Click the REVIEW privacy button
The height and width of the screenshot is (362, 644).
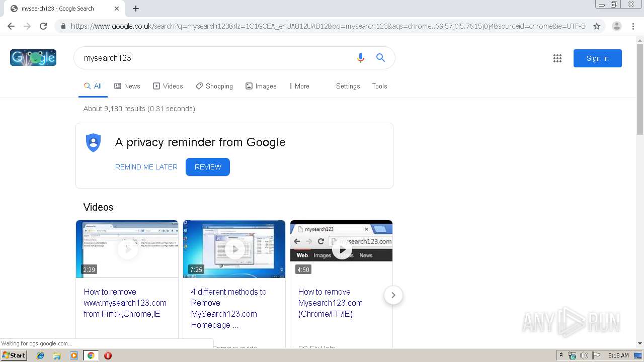(x=208, y=167)
